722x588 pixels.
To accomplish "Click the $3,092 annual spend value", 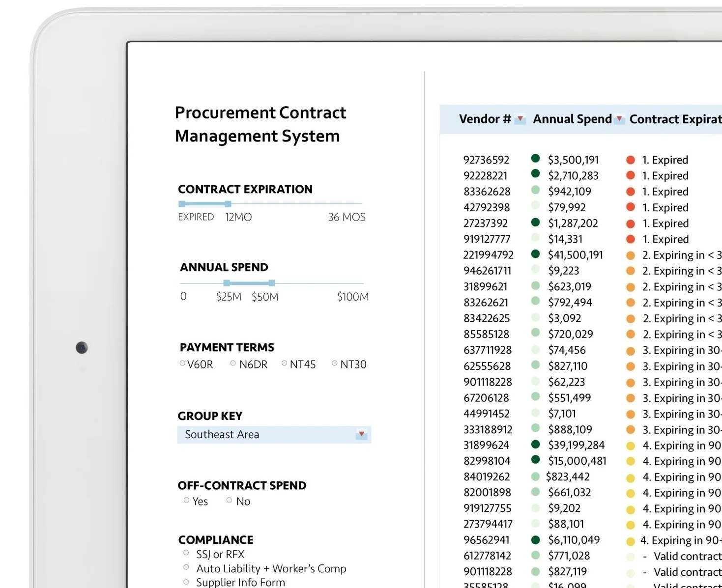I will [565, 318].
